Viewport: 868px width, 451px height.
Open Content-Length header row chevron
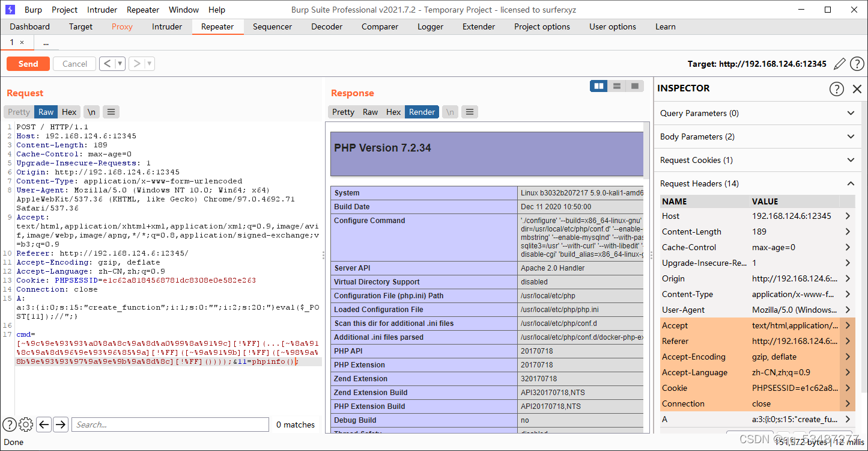(x=848, y=232)
